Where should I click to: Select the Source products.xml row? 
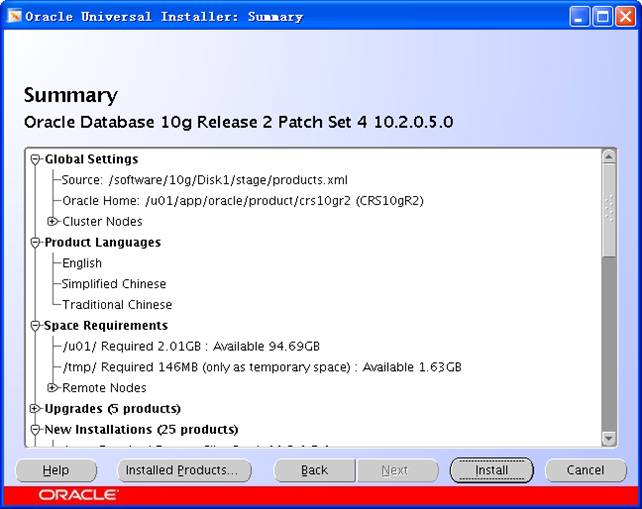point(204,180)
